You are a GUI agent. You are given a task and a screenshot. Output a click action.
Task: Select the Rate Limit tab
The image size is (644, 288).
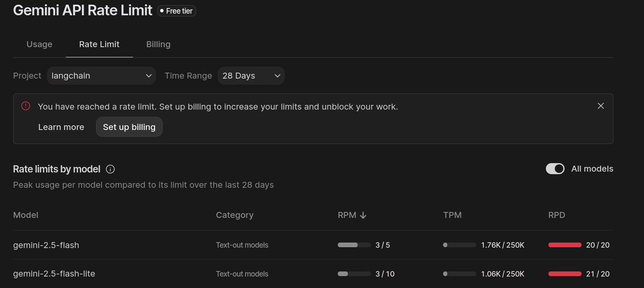(x=99, y=44)
